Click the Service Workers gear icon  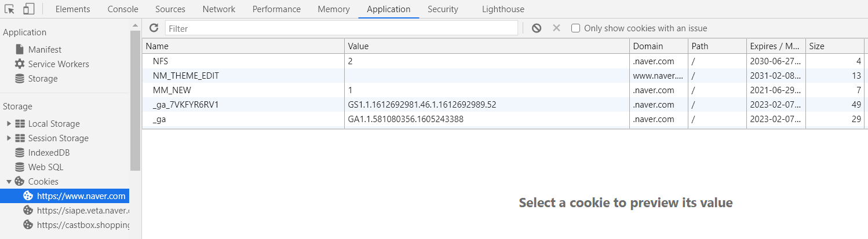click(20, 64)
